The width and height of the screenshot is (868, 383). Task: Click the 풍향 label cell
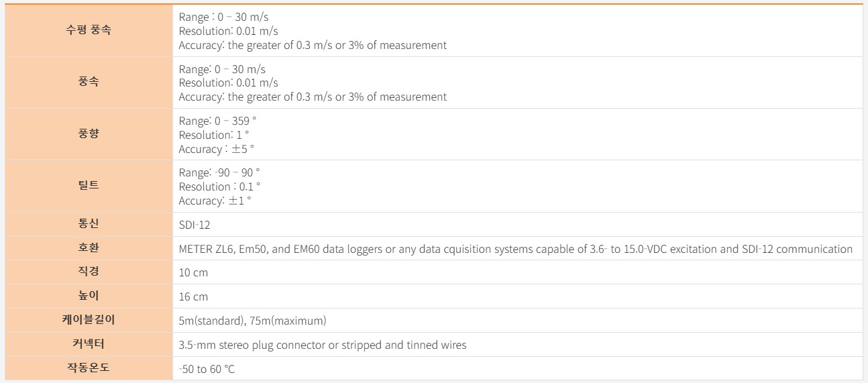pos(89,134)
